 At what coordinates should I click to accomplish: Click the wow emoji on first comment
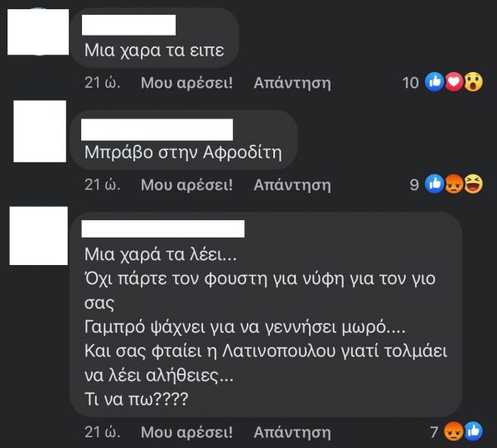pyautogui.click(x=474, y=82)
